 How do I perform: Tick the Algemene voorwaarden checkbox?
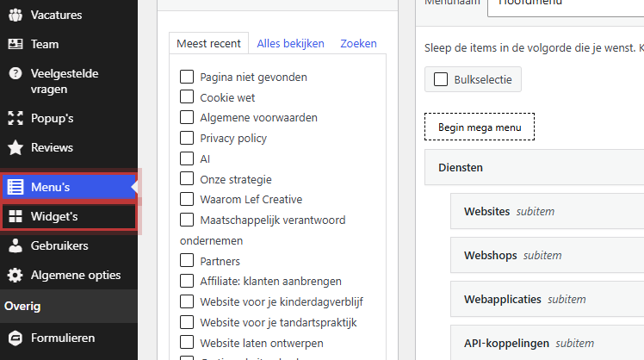pyautogui.click(x=187, y=117)
